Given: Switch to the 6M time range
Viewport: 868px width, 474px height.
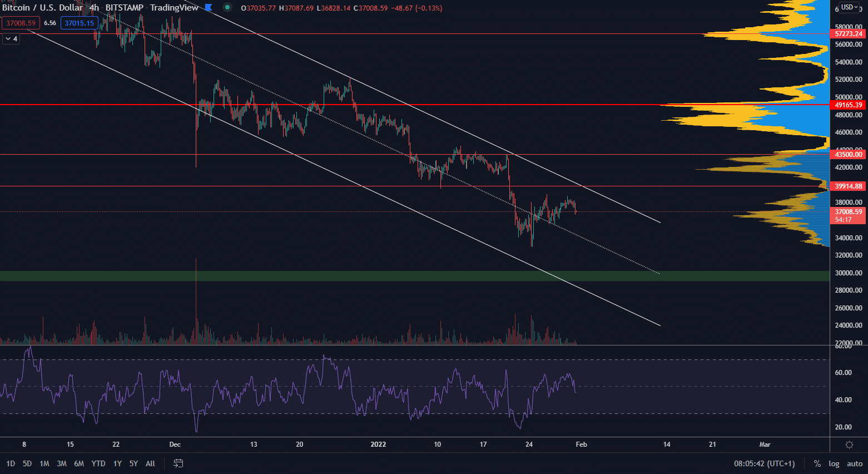Looking at the screenshot, I should click(79, 463).
